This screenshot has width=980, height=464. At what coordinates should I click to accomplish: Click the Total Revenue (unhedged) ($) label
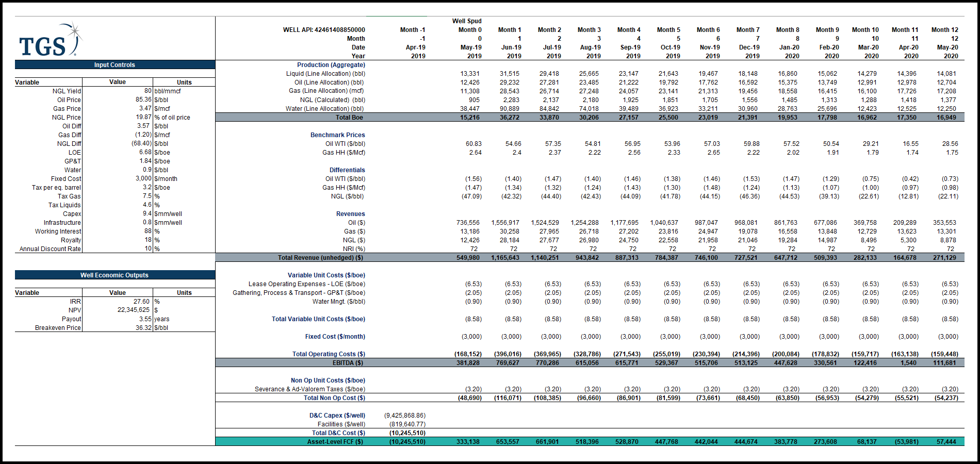point(320,258)
